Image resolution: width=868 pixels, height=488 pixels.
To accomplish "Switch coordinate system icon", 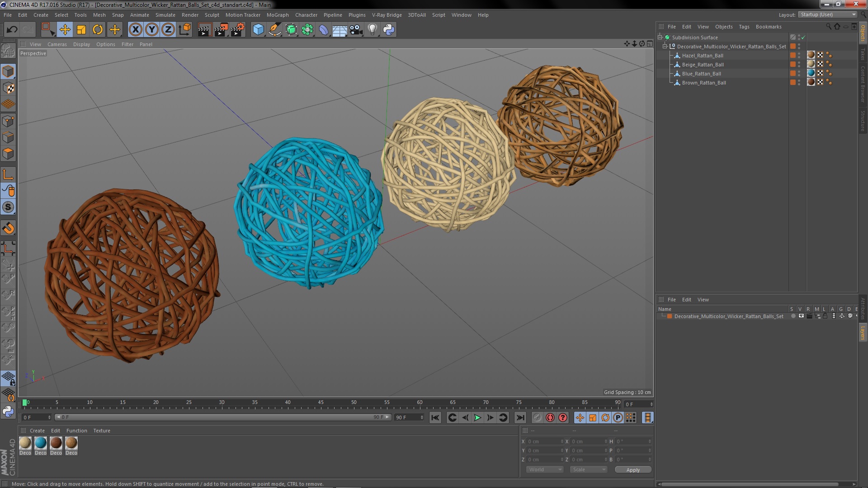I will click(x=184, y=30).
